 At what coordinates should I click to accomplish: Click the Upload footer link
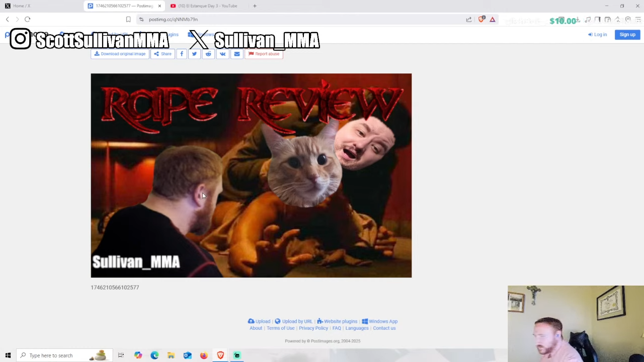[x=259, y=321]
